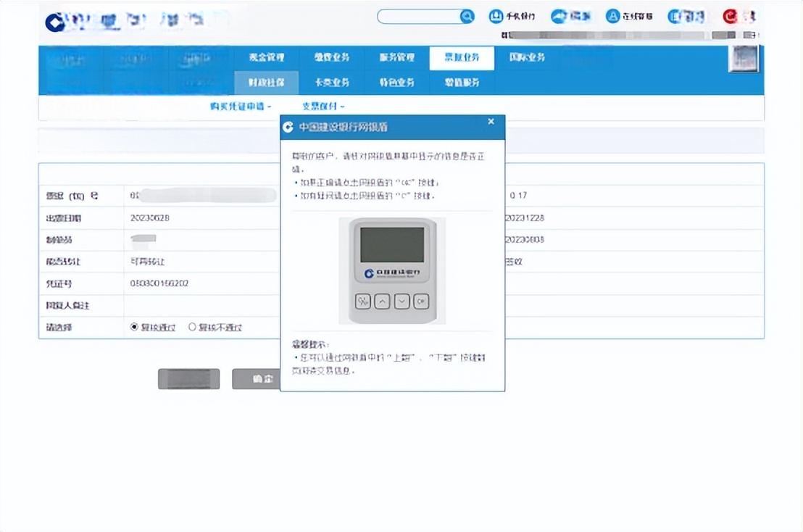
Task: Open the 特色业务 submenu item
Action: coord(397,83)
